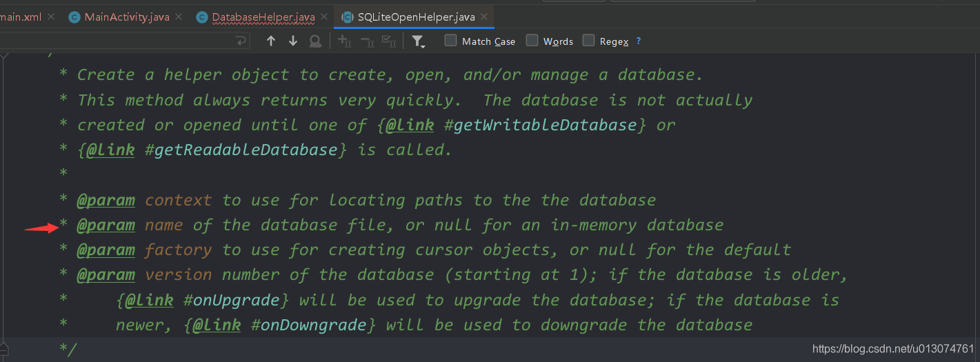Image resolution: width=980 pixels, height=362 pixels.
Task: Go to next search occurrence arrow
Action: click(x=293, y=41)
